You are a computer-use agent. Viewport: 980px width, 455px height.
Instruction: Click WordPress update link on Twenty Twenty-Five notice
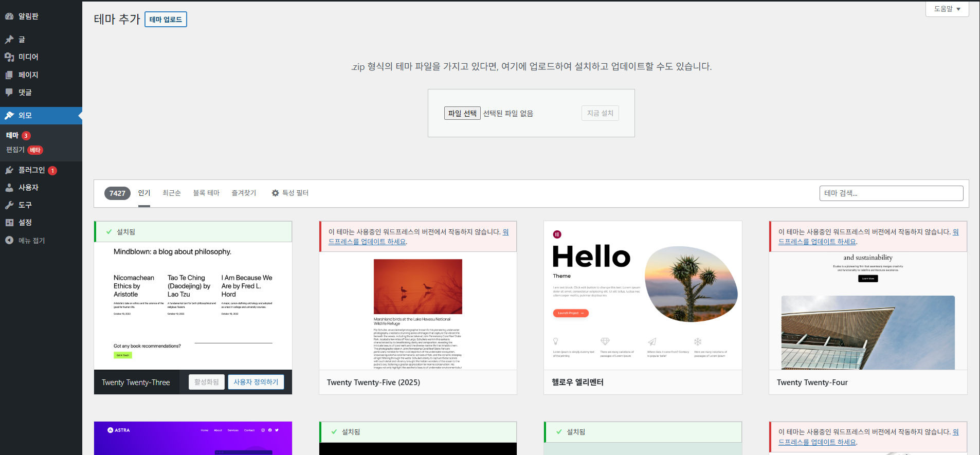[368, 242]
